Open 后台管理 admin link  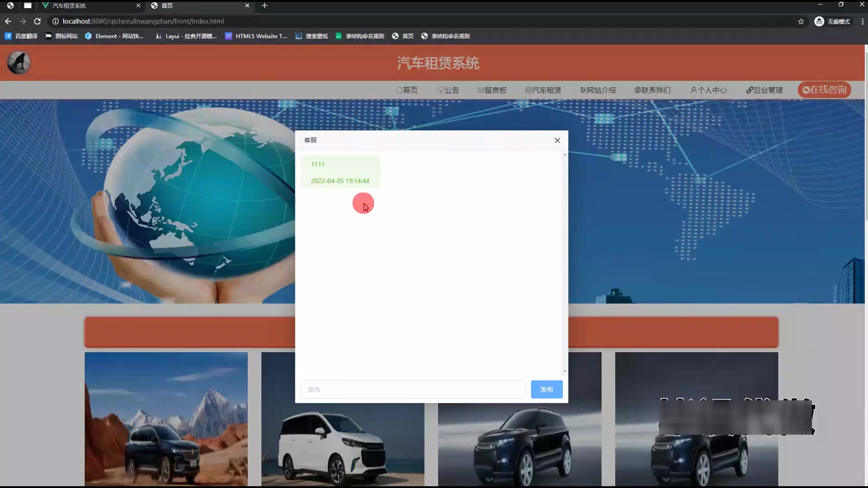(764, 90)
